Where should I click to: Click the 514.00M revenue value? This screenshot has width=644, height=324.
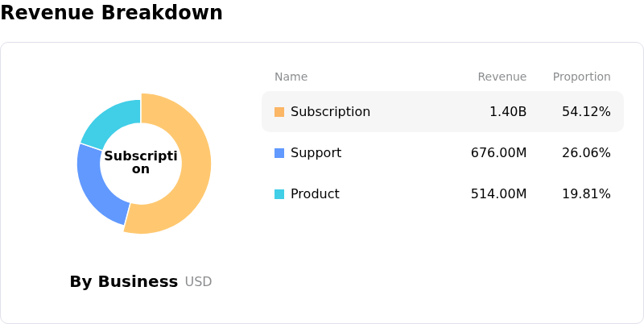(x=498, y=194)
